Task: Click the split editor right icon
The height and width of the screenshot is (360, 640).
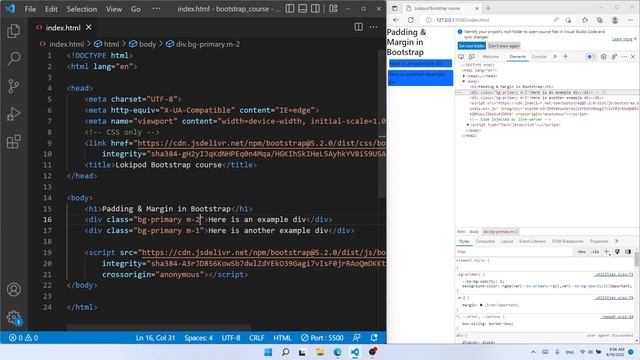Action: click(x=358, y=27)
